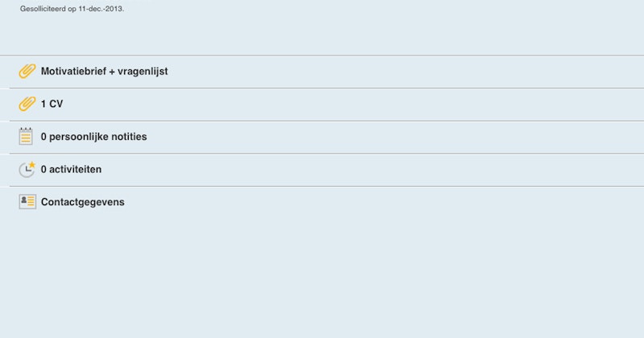Open the Contactgegevens label
The height and width of the screenshot is (338, 644).
click(83, 202)
